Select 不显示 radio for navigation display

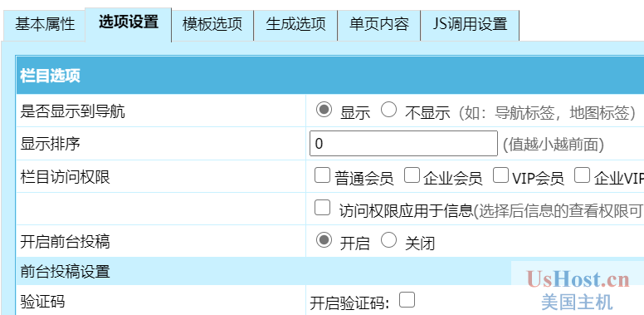click(x=388, y=110)
